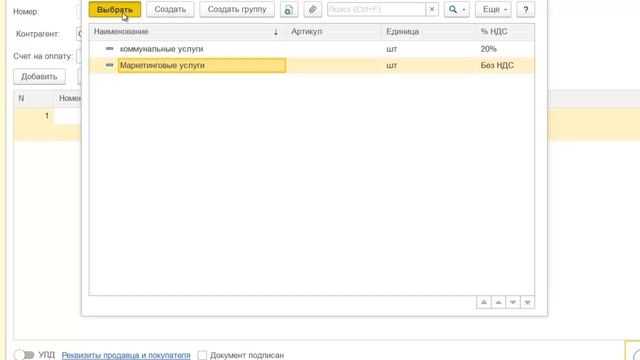Click the copy item icon in toolbar
The height and width of the screenshot is (360, 640).
[289, 9]
